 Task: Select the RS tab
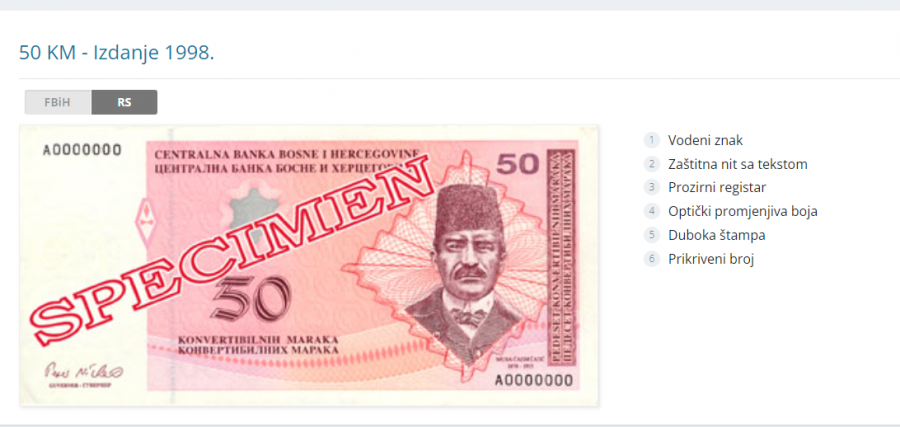(x=125, y=103)
